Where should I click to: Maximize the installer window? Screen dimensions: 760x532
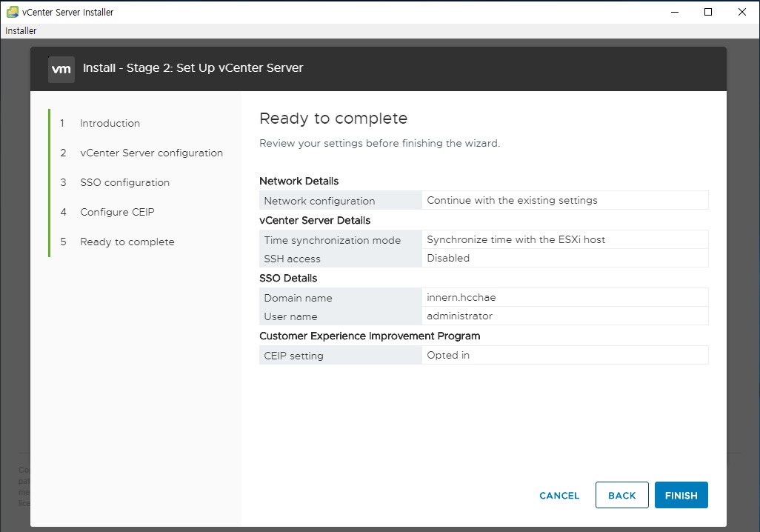pyautogui.click(x=708, y=12)
